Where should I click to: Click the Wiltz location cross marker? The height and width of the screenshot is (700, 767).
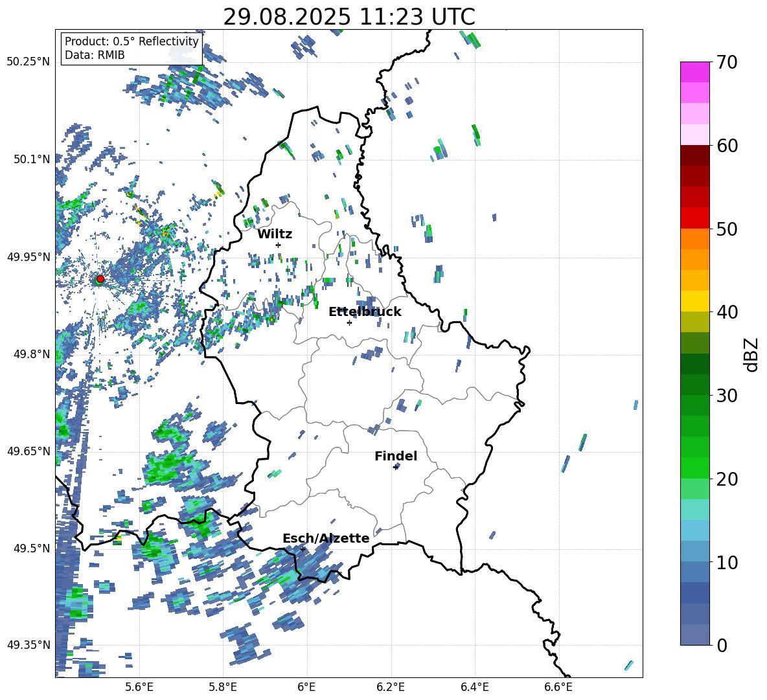pos(279,245)
